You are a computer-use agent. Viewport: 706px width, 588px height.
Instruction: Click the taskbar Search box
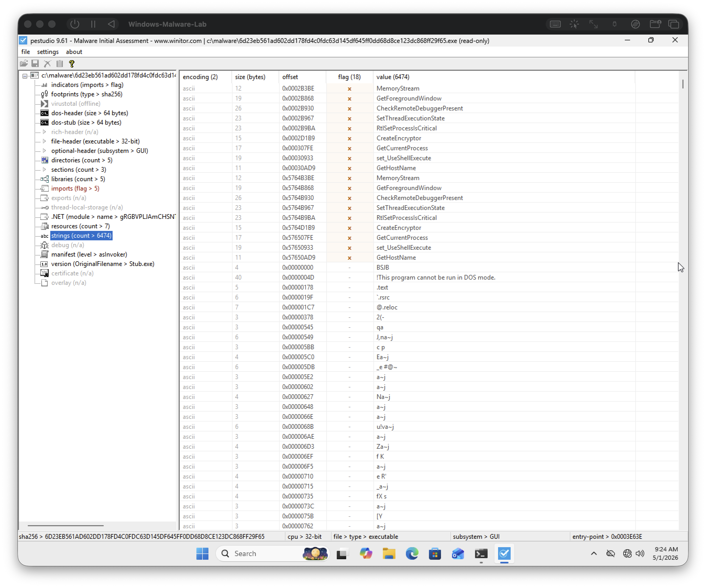273,553
